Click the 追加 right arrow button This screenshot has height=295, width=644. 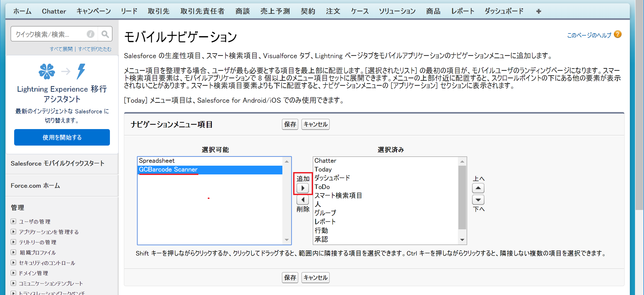coord(303,188)
